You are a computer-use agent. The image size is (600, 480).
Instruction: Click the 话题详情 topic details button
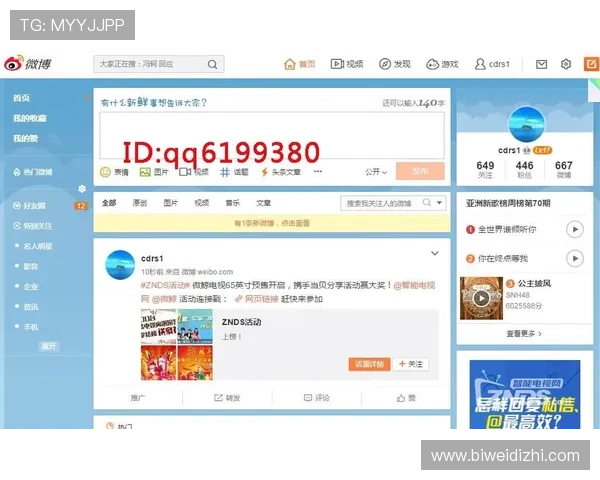pos(369,364)
